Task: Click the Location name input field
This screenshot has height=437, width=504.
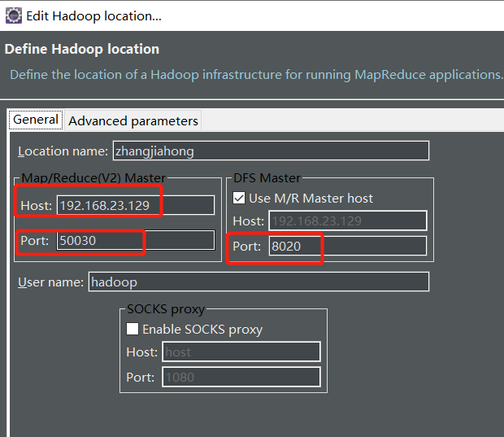Action: point(271,151)
